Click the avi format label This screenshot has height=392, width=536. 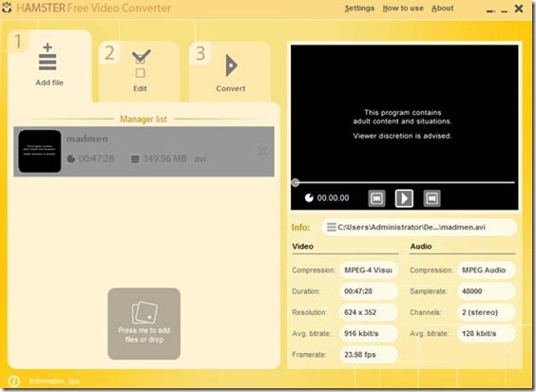point(201,159)
